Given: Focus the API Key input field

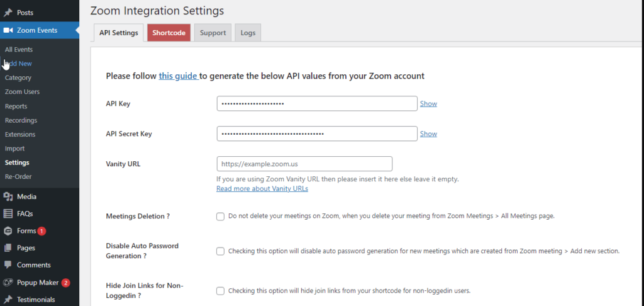Looking at the screenshot, I should 317,104.
